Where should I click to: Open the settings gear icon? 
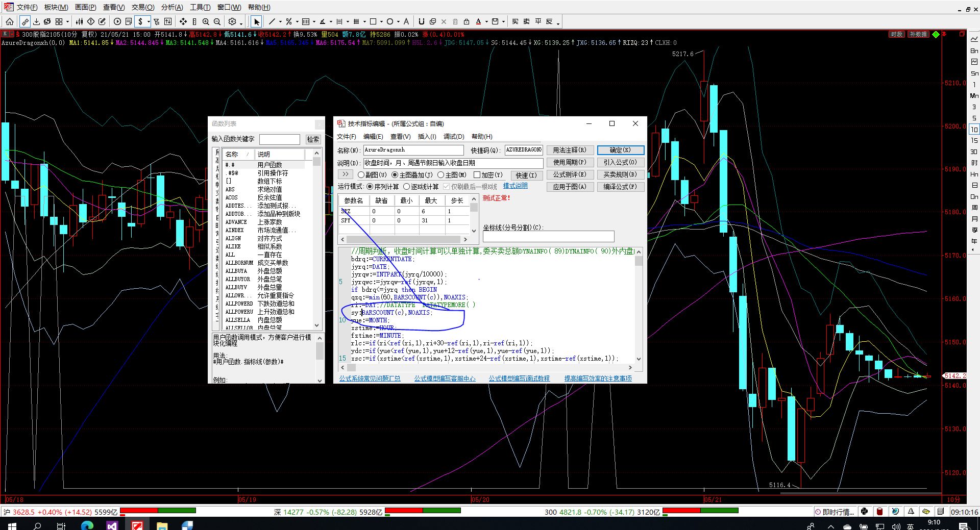(232, 21)
